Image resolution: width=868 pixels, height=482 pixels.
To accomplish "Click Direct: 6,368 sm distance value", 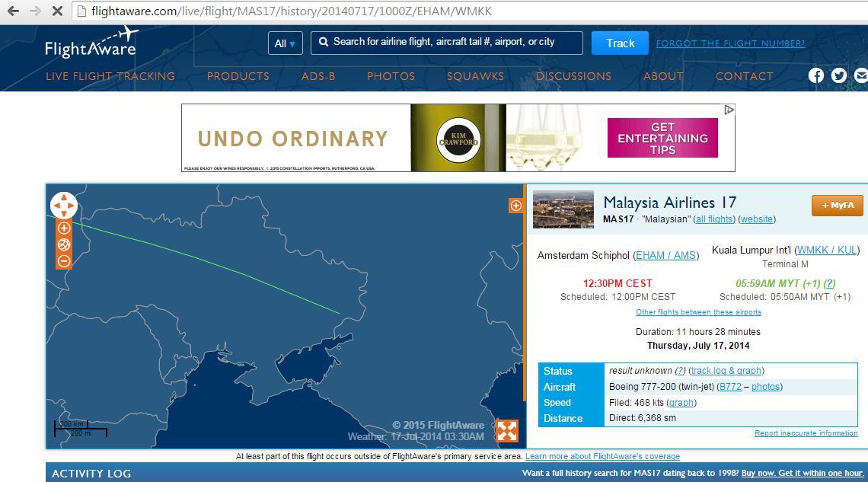I will [642, 418].
